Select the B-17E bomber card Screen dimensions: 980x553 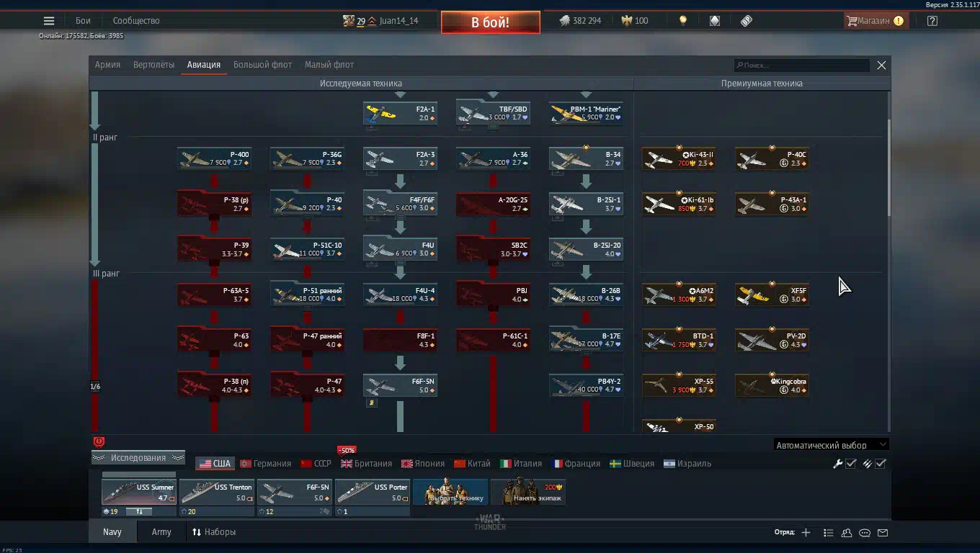point(586,340)
